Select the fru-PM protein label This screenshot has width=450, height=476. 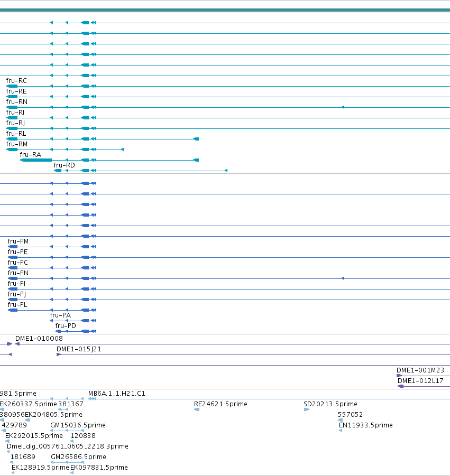[18, 241]
